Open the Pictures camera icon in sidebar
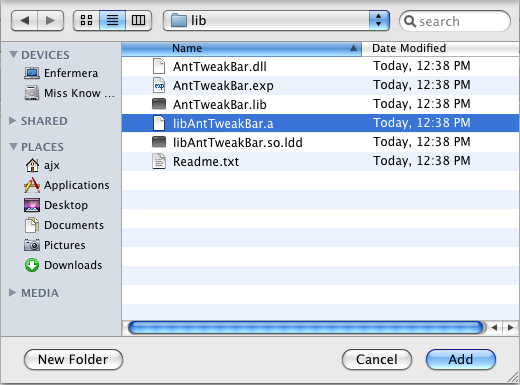The height and width of the screenshot is (385, 520). 32,245
